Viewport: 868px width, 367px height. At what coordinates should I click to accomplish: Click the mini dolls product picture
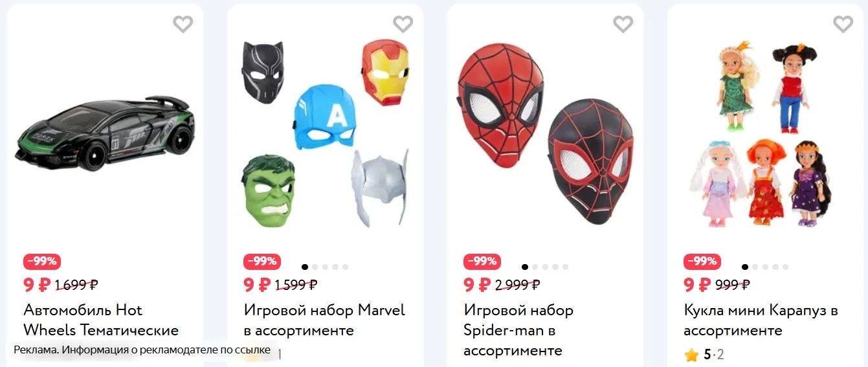click(765, 133)
